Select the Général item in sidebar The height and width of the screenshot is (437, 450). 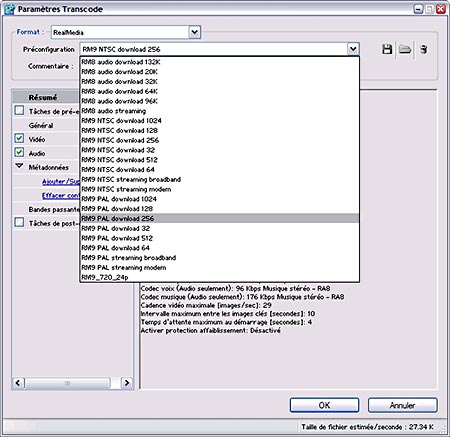pos(41,126)
